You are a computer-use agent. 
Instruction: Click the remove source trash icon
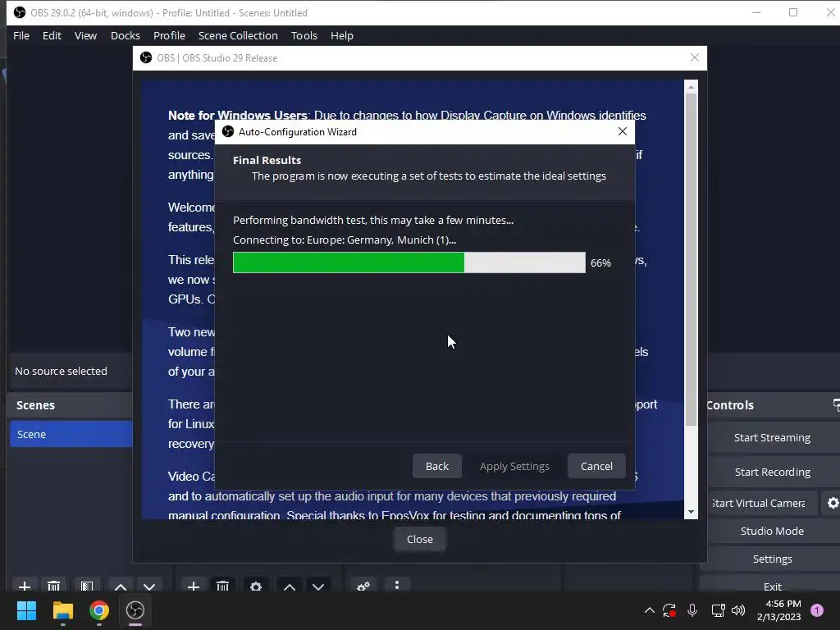[x=223, y=586]
